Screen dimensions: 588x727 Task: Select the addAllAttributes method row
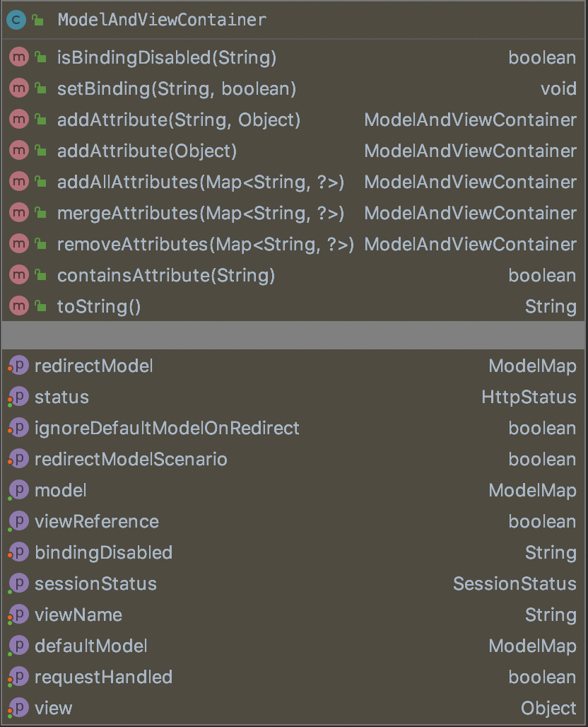pos(200,182)
